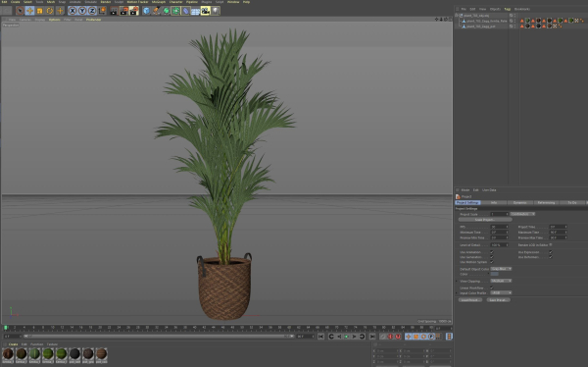Click the Save Preset button
The width and height of the screenshot is (588, 367).
[x=499, y=300]
